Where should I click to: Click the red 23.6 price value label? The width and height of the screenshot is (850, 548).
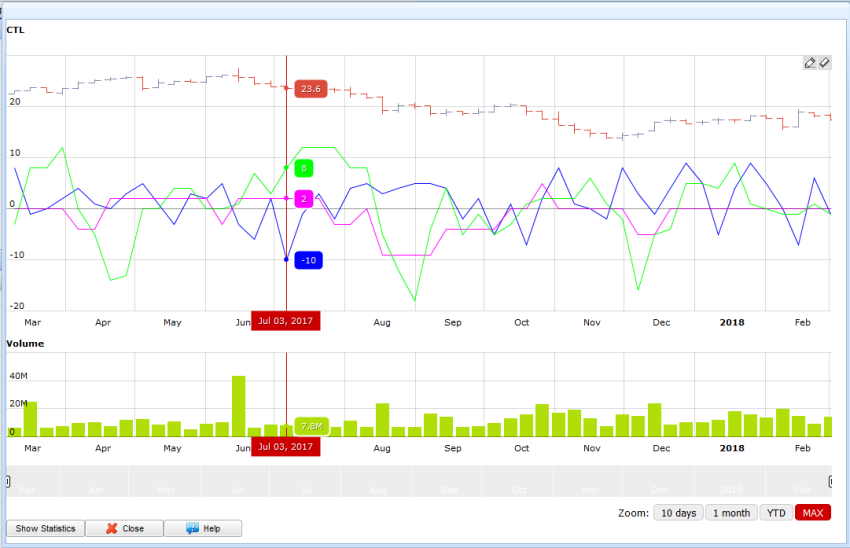[311, 89]
